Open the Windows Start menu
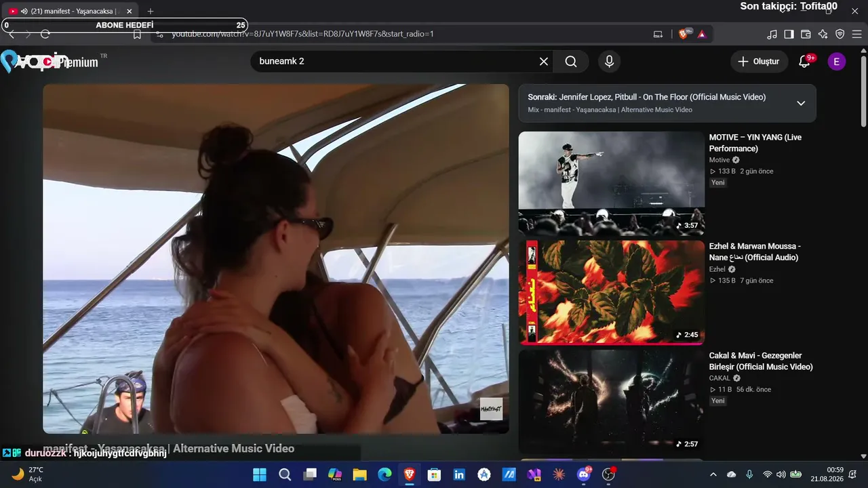The width and height of the screenshot is (868, 488). pyautogui.click(x=260, y=474)
